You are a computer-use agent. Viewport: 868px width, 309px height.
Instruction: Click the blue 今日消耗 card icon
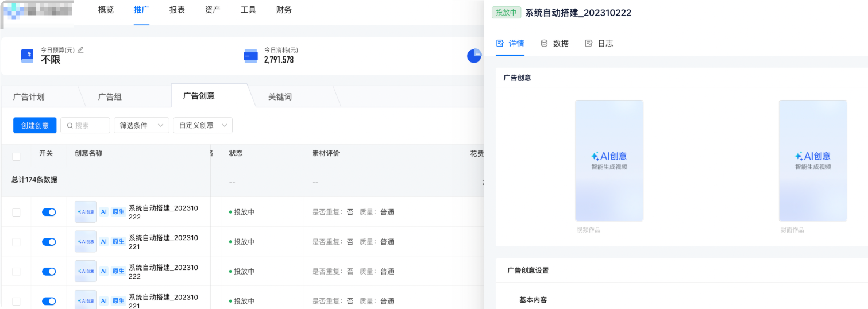click(250, 56)
